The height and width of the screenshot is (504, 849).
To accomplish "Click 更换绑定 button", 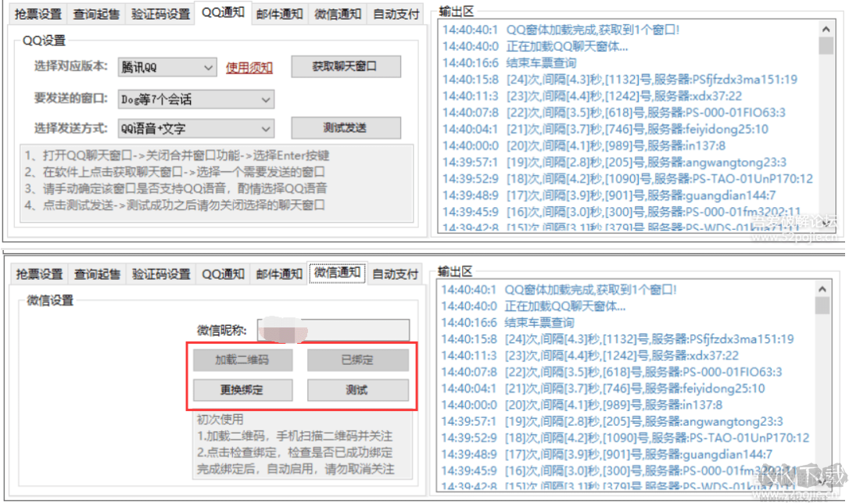I will (x=242, y=390).
